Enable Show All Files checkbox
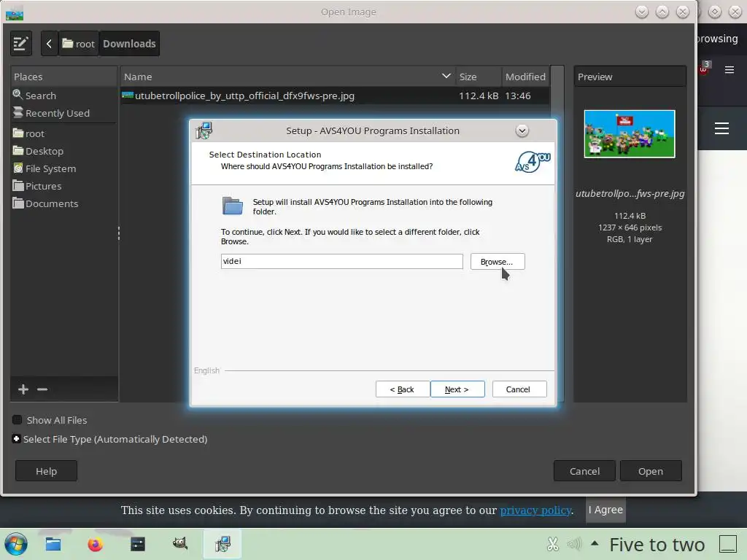This screenshot has height=560, width=747. [x=18, y=420]
